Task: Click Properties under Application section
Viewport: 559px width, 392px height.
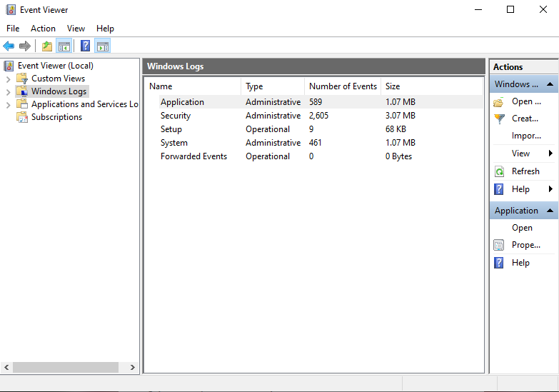Action: click(x=526, y=245)
